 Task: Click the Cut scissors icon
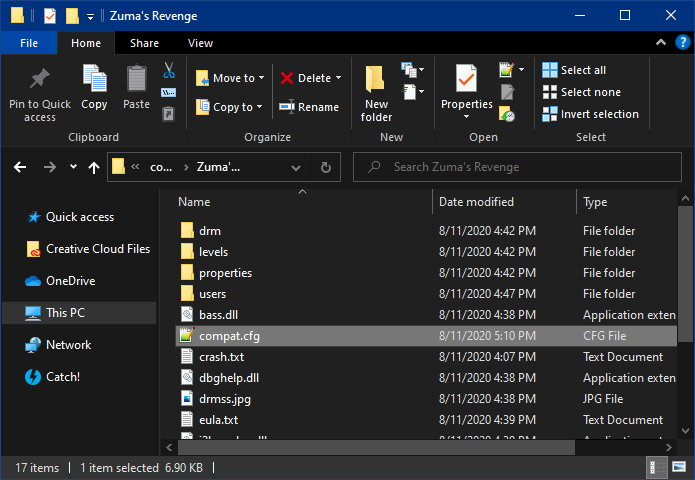click(x=169, y=70)
